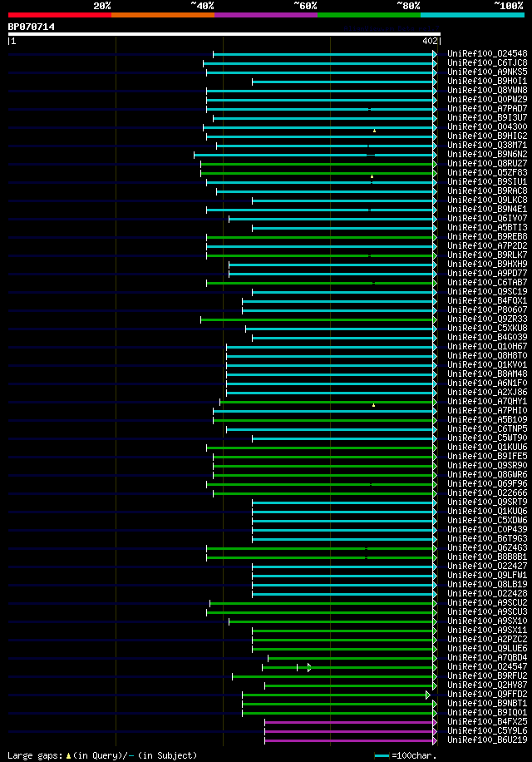Screen dimensions: 532x762
Task: Select hit label UniRef100_Q9LFW1
Action: tap(487, 576)
